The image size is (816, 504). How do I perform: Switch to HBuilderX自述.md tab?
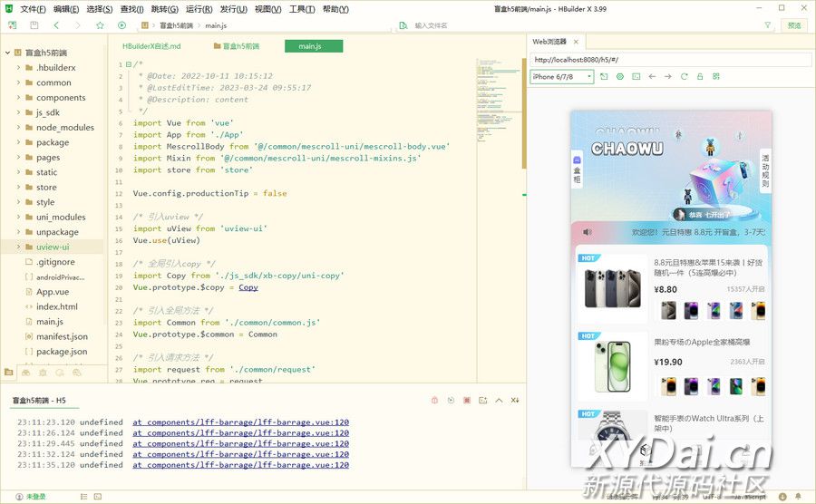click(151, 46)
